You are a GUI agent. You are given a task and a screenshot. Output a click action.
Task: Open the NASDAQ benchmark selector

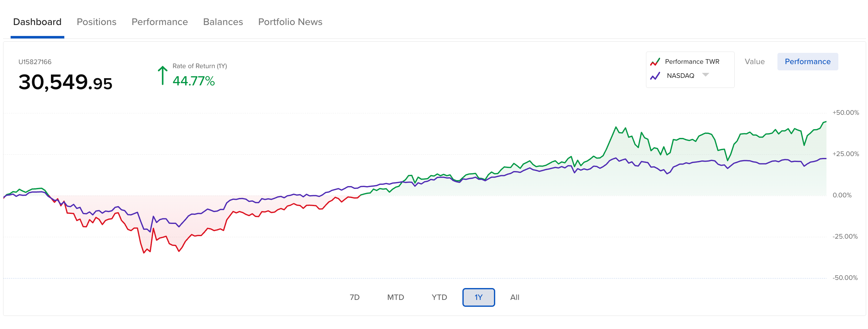coord(680,76)
